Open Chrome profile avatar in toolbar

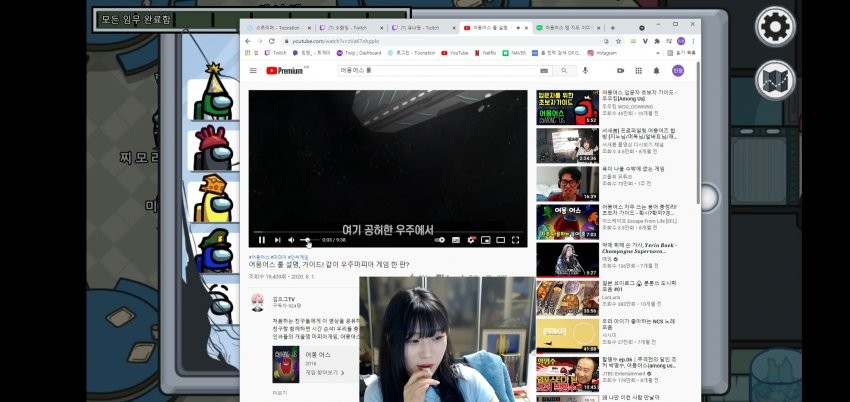(681, 41)
